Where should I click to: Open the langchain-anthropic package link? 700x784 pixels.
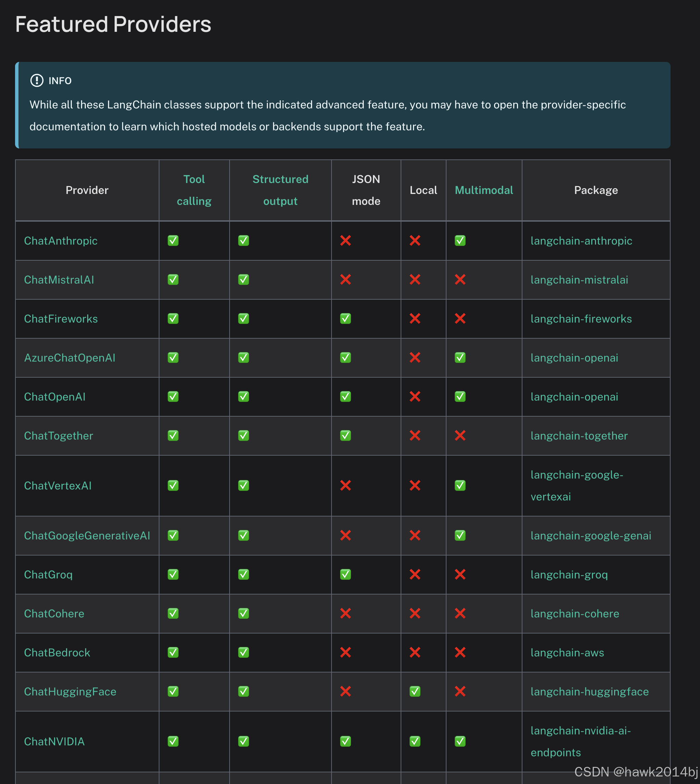pyautogui.click(x=581, y=241)
